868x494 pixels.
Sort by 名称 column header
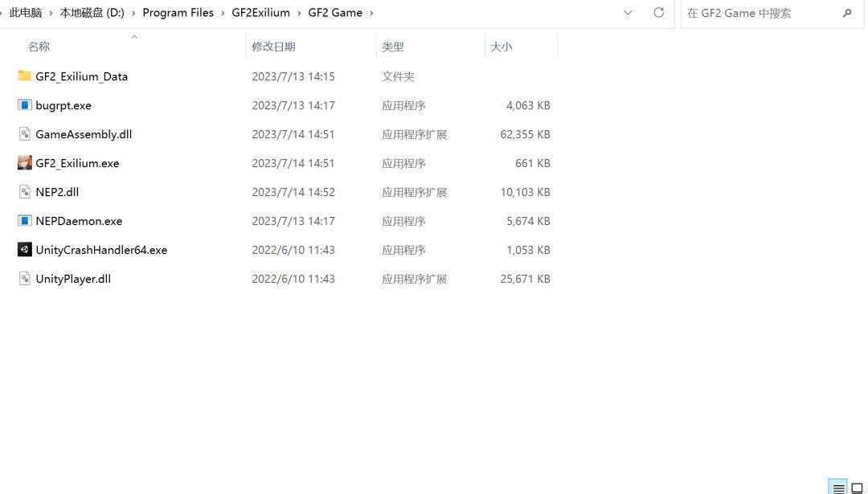tap(39, 47)
